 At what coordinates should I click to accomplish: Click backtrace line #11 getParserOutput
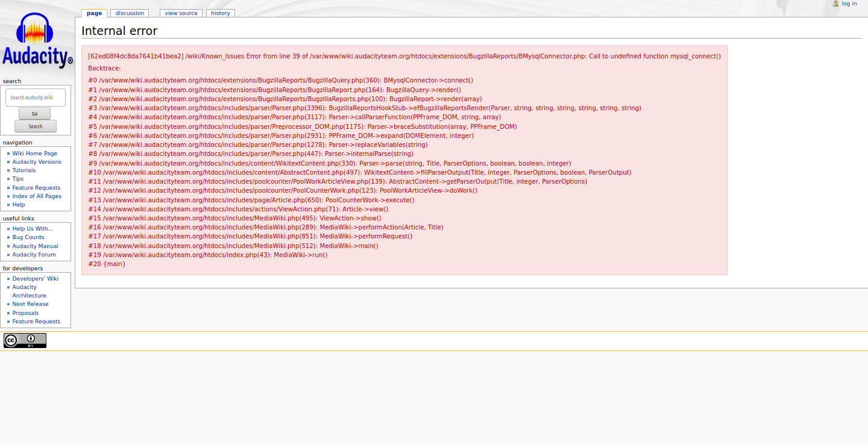click(338, 181)
